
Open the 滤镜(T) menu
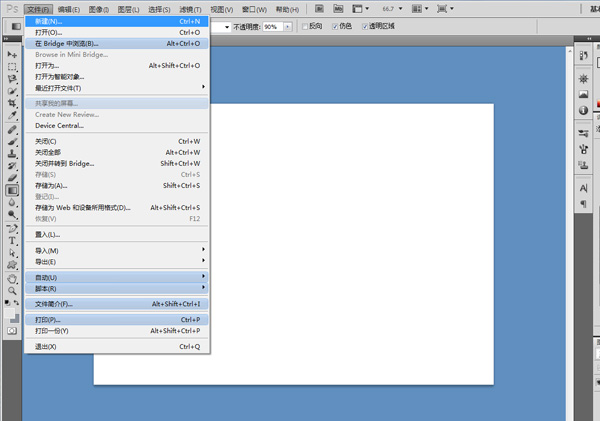click(x=190, y=9)
